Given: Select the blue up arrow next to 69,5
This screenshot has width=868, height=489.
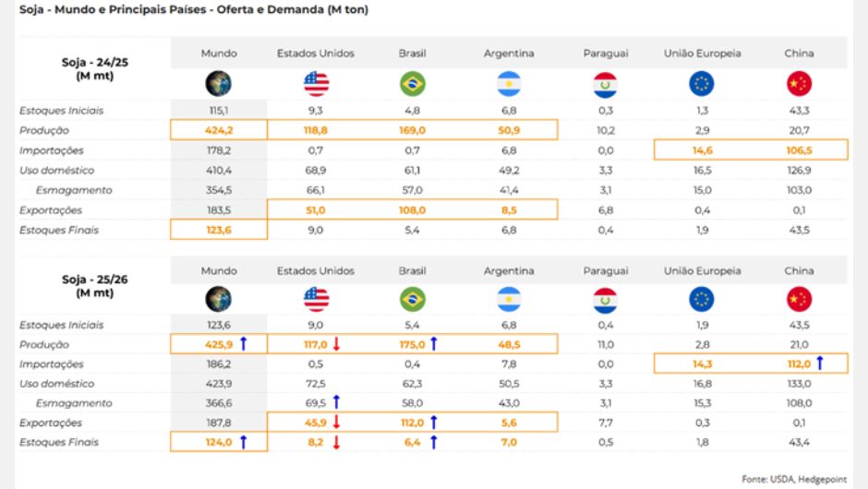Looking at the screenshot, I should (337, 403).
